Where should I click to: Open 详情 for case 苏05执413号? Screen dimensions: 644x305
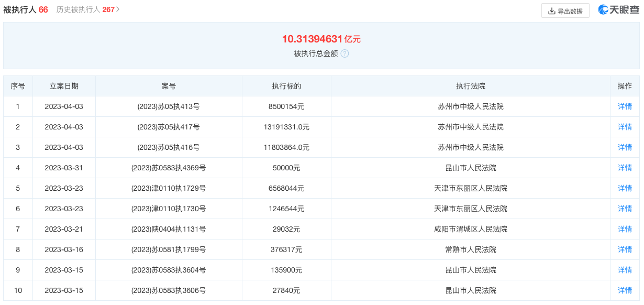tap(625, 106)
